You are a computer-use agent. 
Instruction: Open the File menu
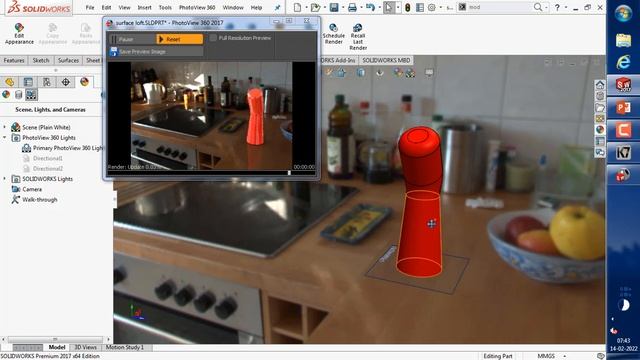click(x=90, y=7)
